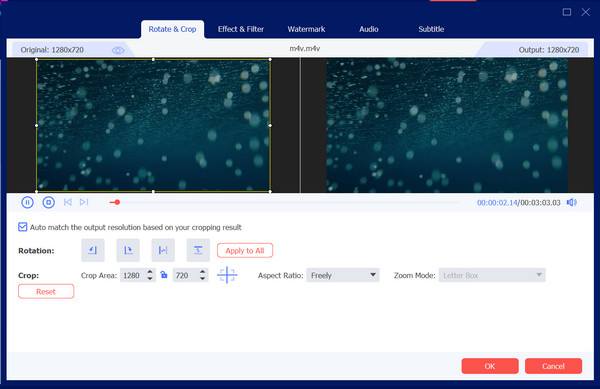This screenshot has width=600, height=389.
Task: Click the Apply to All button
Action: tap(245, 251)
